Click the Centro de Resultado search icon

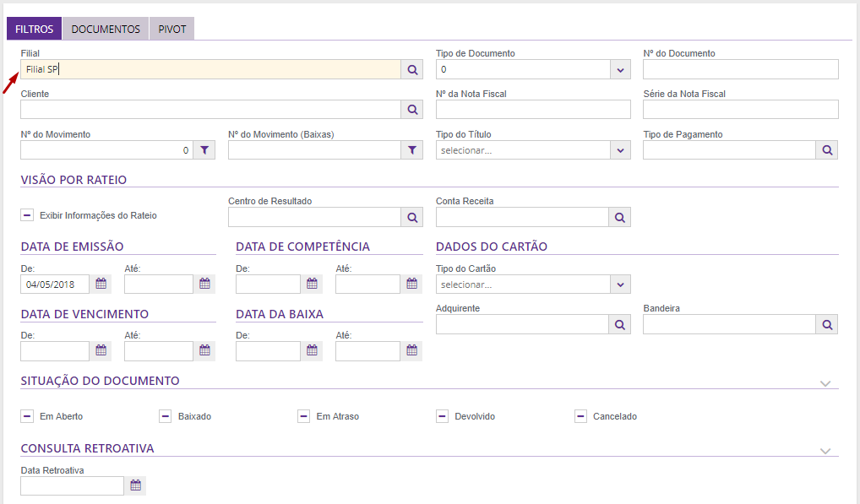(412, 217)
